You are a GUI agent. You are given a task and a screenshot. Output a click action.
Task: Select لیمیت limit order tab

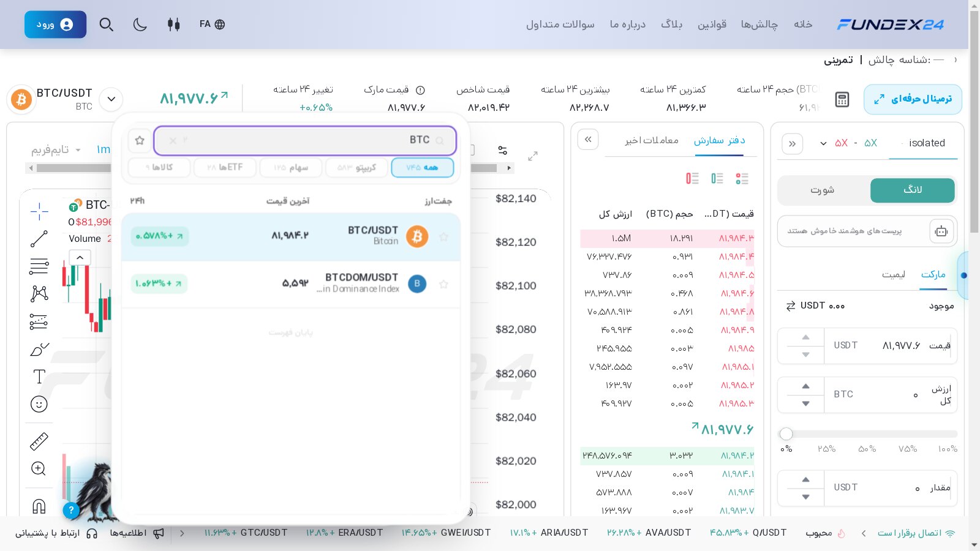[894, 274]
